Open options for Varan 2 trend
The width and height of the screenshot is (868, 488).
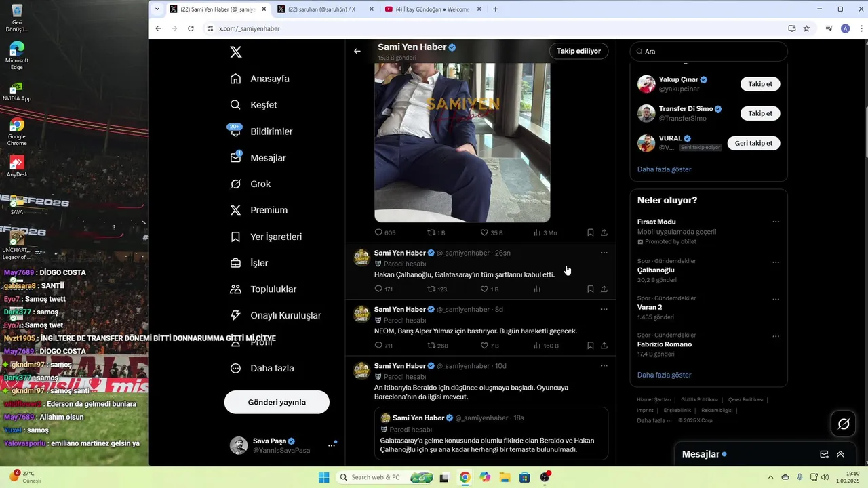(776, 299)
